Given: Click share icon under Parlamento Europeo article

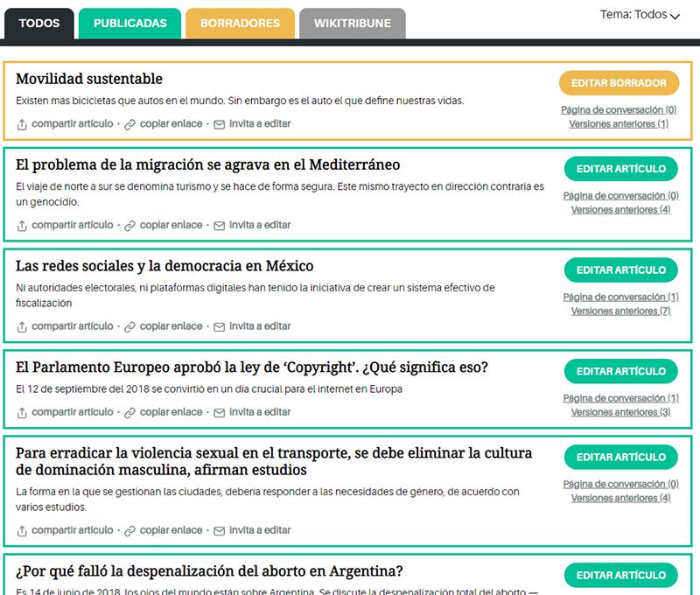Looking at the screenshot, I should click(x=22, y=413).
